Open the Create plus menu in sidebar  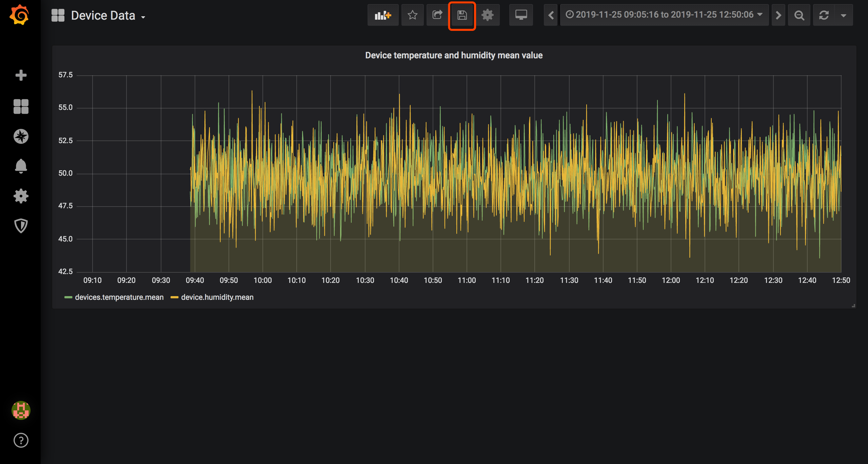21,75
